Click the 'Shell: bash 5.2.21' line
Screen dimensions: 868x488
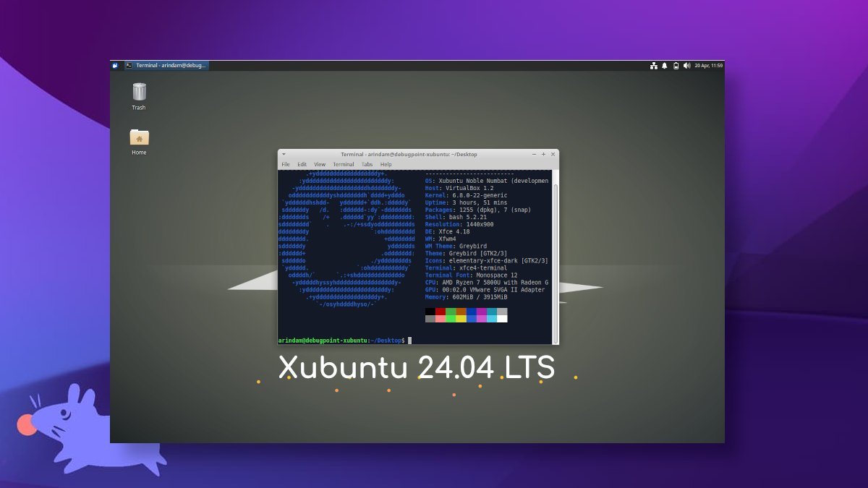tap(456, 217)
